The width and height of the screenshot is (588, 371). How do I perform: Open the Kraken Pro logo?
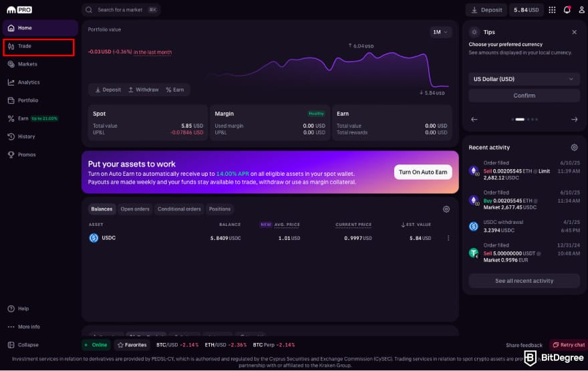[x=19, y=10]
